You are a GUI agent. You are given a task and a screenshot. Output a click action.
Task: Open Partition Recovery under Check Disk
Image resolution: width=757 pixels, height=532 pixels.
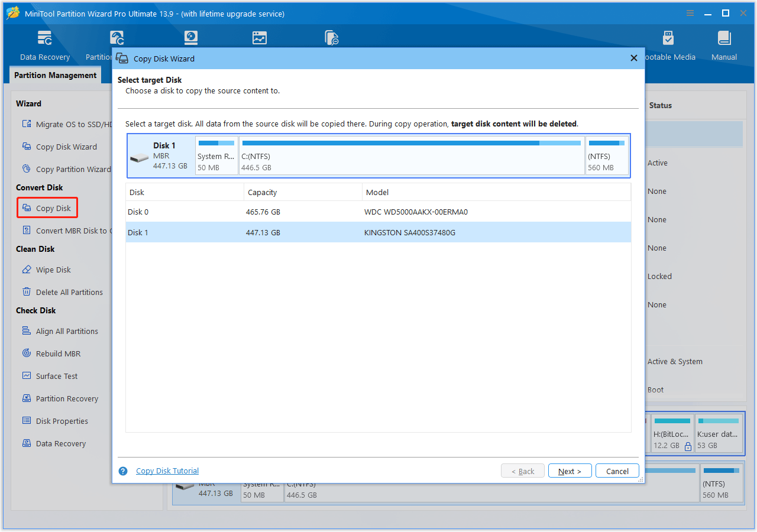coord(60,398)
